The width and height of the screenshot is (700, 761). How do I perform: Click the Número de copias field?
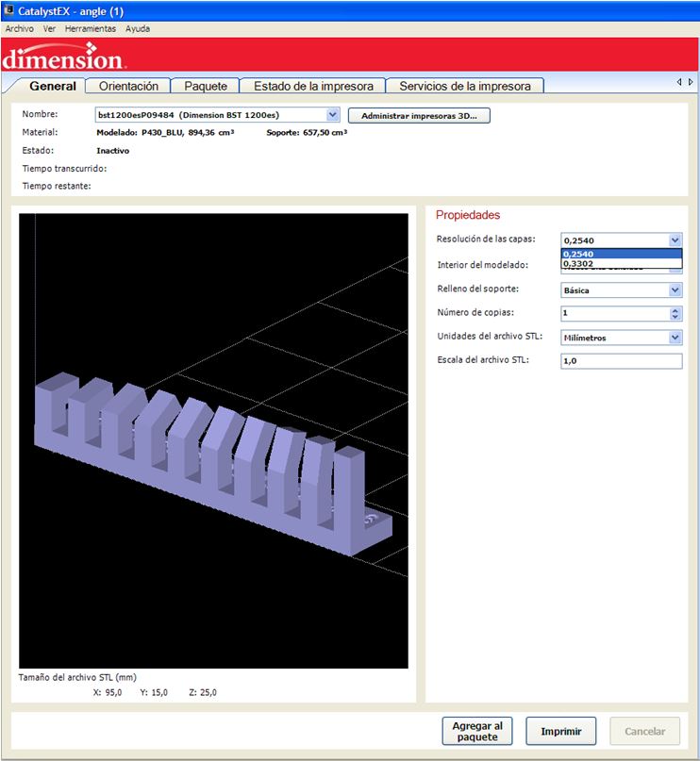coord(615,313)
